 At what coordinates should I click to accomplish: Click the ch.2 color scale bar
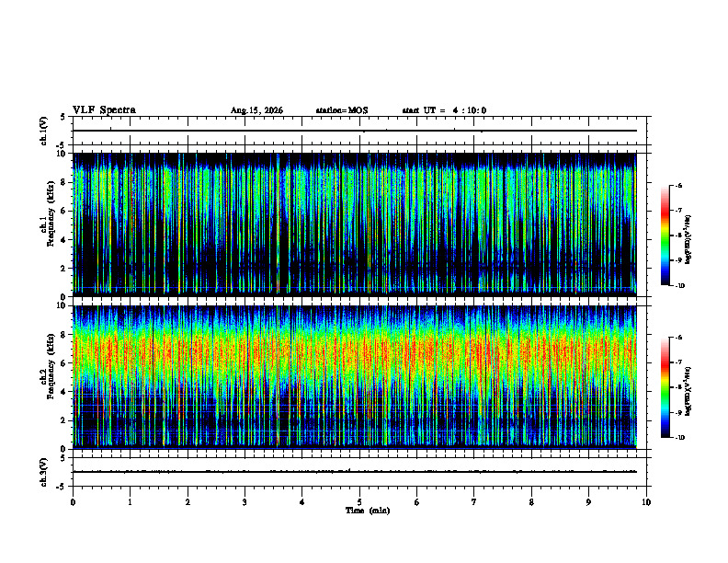click(x=665, y=387)
